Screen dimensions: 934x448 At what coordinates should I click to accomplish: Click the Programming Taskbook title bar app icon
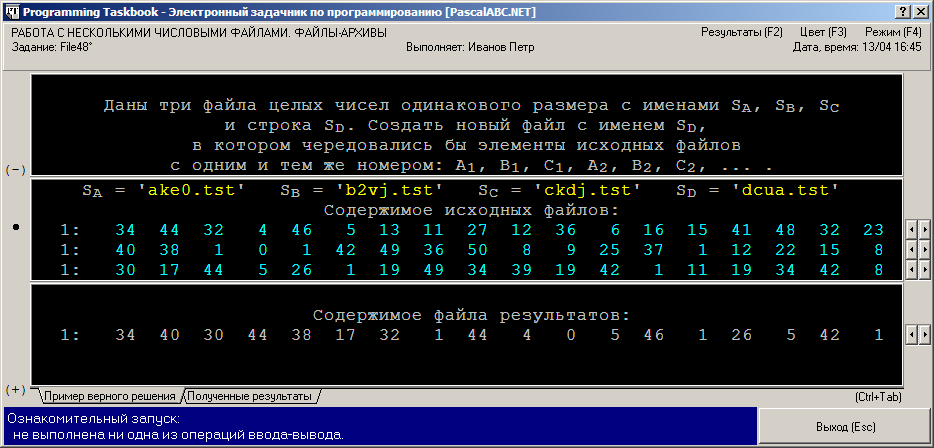tap(12, 11)
